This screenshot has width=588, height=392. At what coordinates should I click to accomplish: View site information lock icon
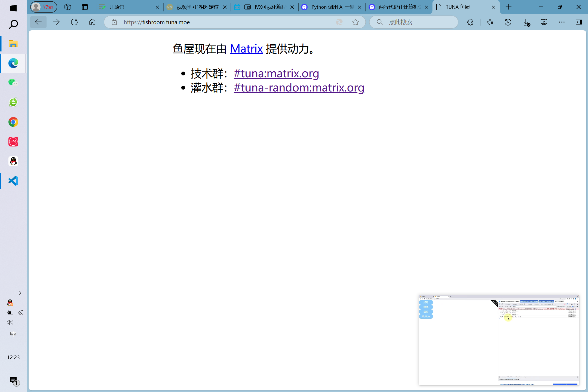[114, 22]
